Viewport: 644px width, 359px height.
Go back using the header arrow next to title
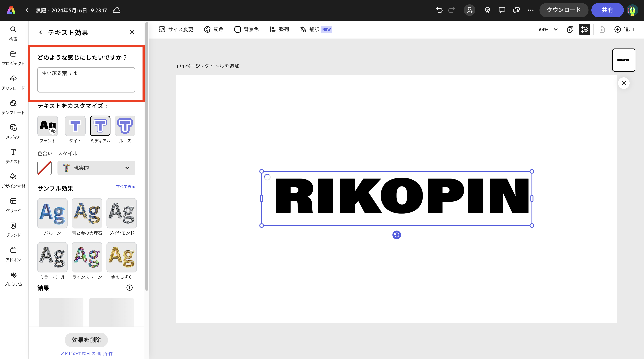point(27,10)
